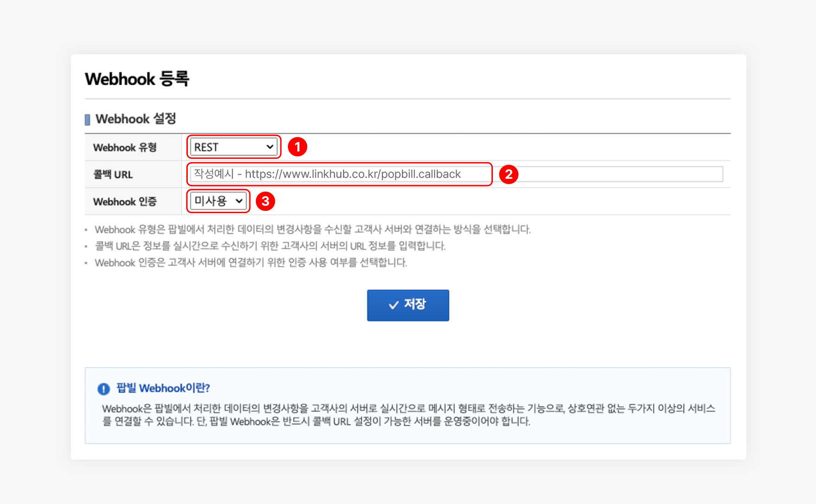
Task: Click the 저장 button
Action: point(408,305)
